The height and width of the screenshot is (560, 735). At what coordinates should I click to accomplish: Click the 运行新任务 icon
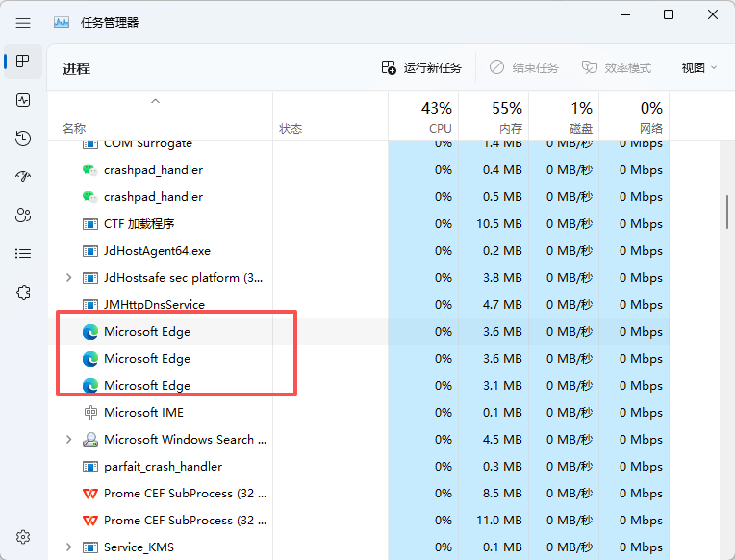(389, 67)
